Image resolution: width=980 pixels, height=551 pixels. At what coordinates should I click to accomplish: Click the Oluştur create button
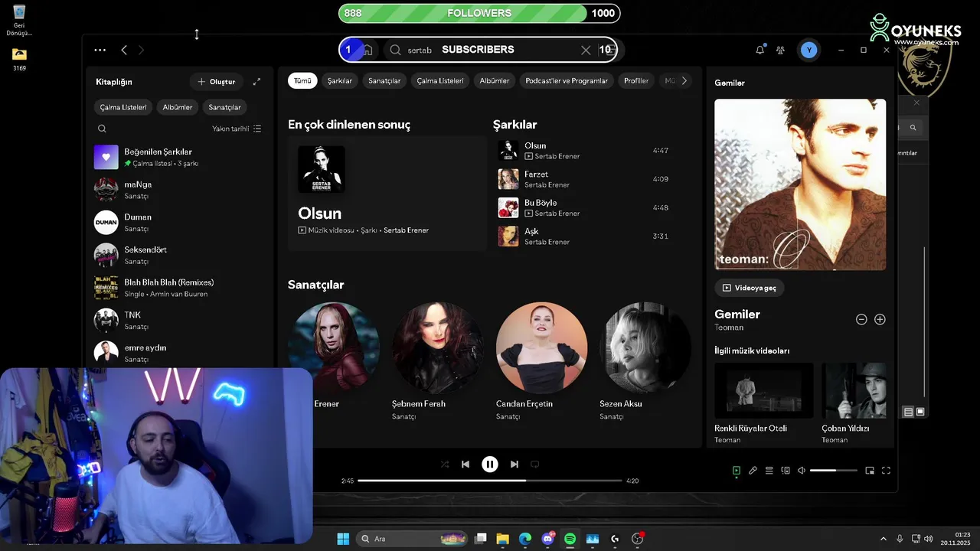[217, 81]
